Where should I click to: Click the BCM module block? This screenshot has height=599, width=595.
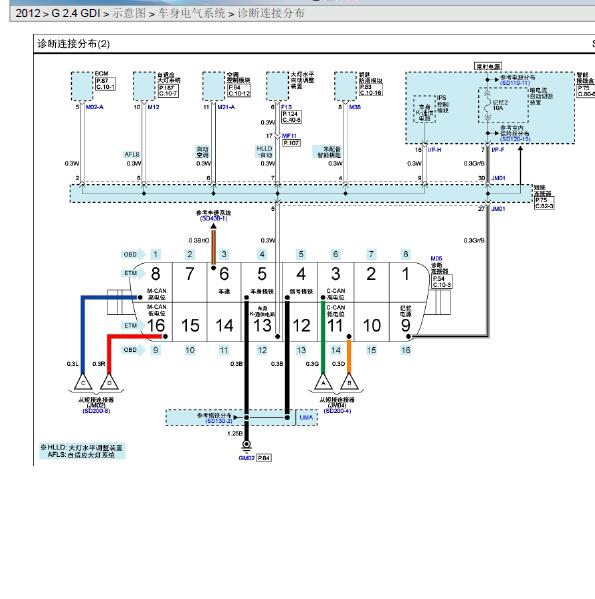[82, 86]
